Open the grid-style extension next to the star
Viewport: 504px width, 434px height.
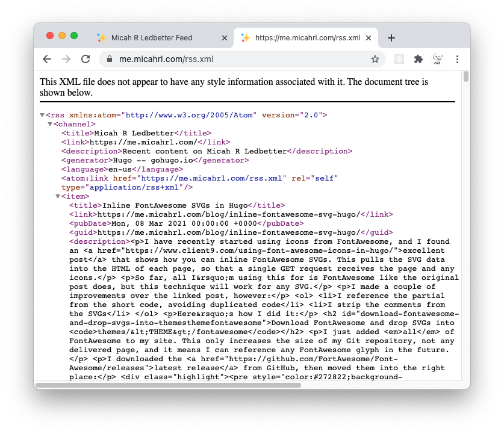pyautogui.click(x=398, y=59)
